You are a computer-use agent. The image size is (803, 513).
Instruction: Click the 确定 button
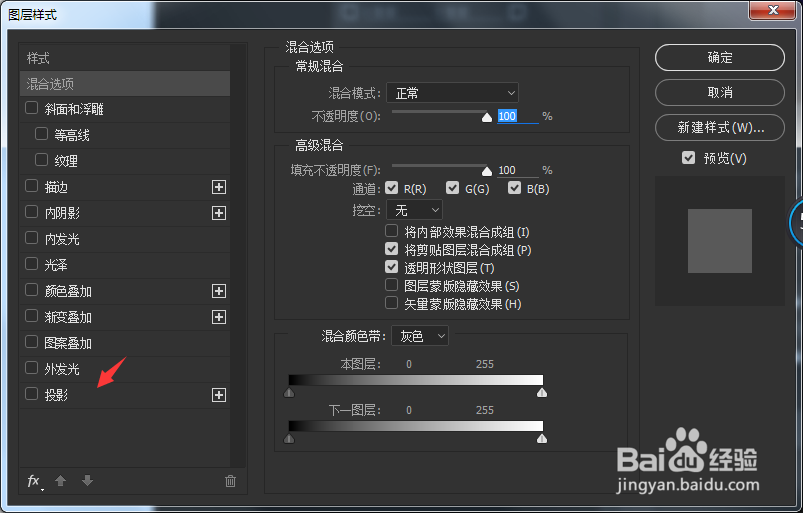(720, 57)
